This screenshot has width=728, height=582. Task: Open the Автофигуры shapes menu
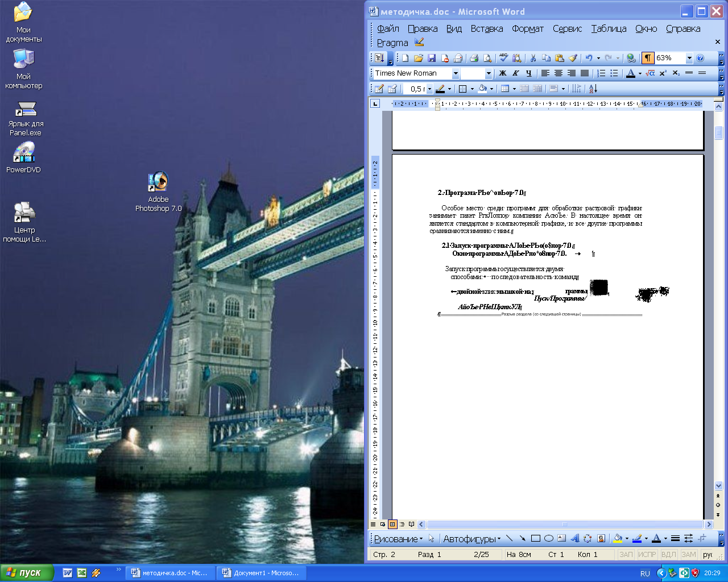472,539
